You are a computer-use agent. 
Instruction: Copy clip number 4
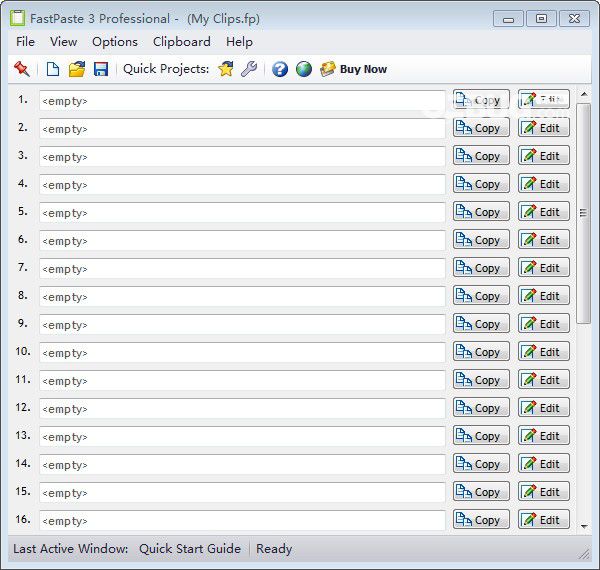[x=481, y=183]
